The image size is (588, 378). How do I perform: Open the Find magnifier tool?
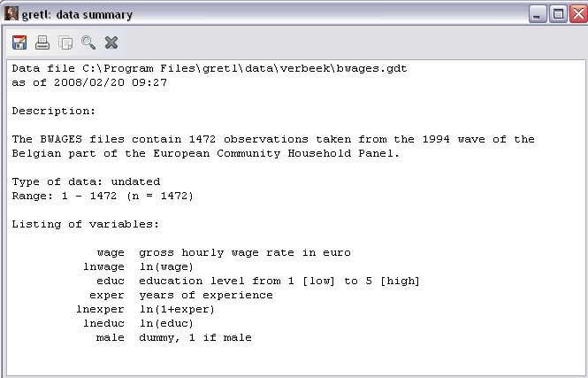coord(88,42)
